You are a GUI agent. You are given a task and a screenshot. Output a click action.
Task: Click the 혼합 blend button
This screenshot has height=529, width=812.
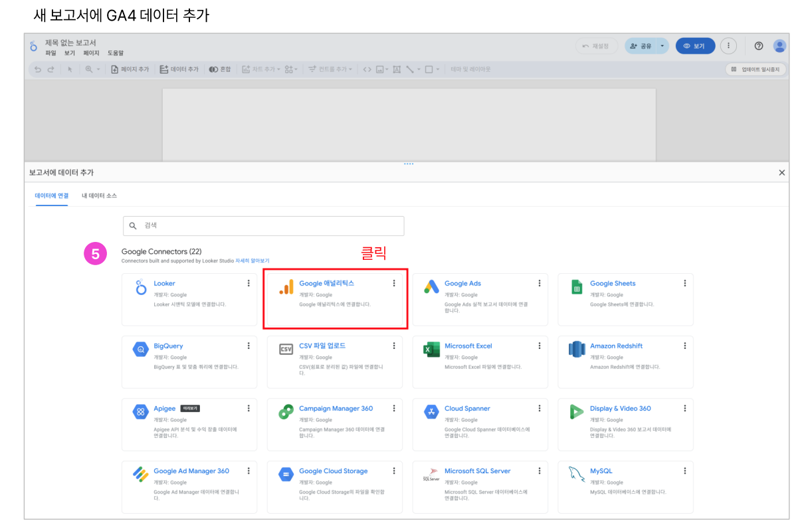pos(220,69)
